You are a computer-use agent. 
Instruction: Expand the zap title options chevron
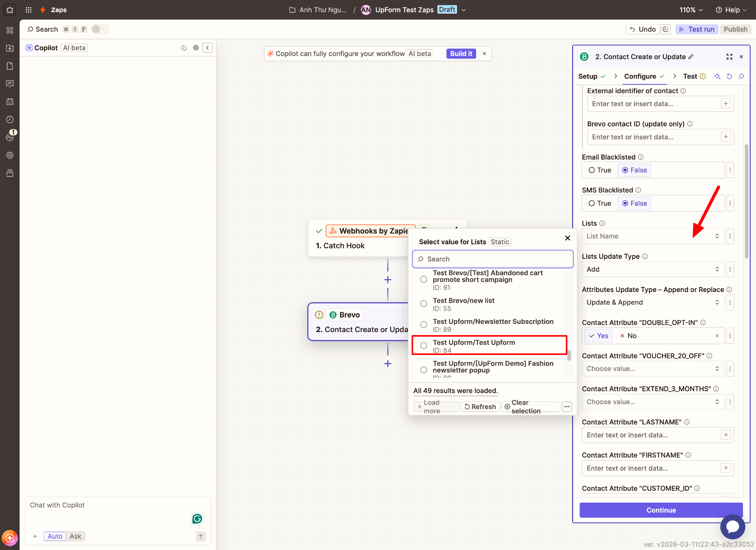coord(464,10)
